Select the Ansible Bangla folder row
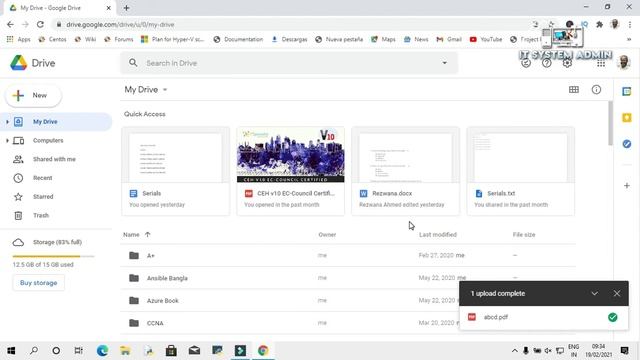Viewport: 640px width, 360px height. [x=348, y=278]
